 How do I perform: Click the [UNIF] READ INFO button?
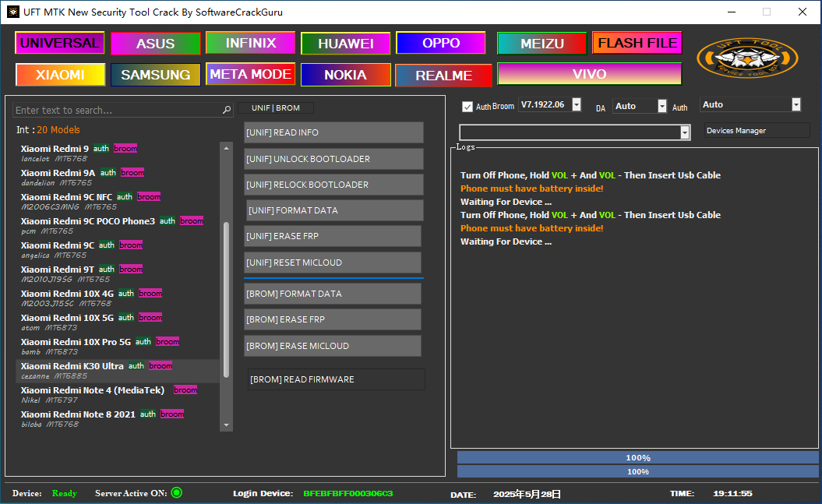333,132
